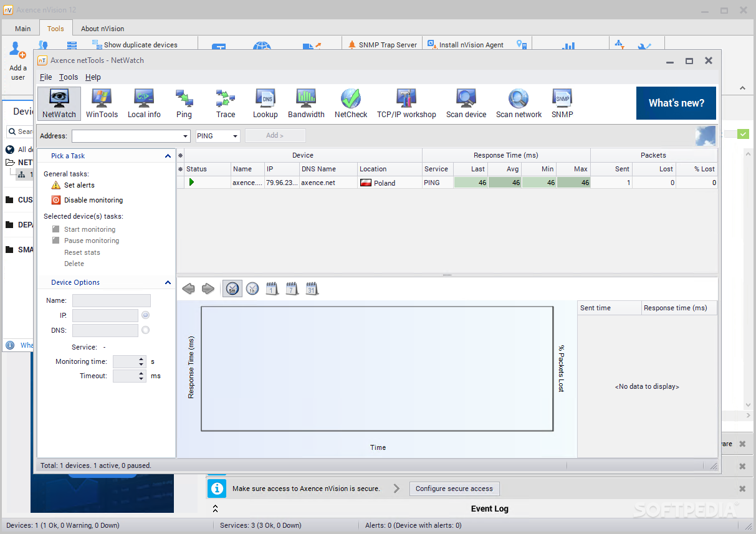Open the NetWatch tool
The height and width of the screenshot is (534, 756).
(59, 103)
